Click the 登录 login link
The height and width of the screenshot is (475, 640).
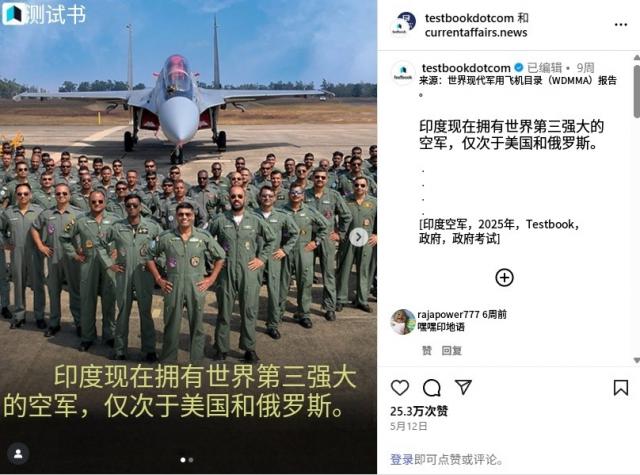[402, 459]
